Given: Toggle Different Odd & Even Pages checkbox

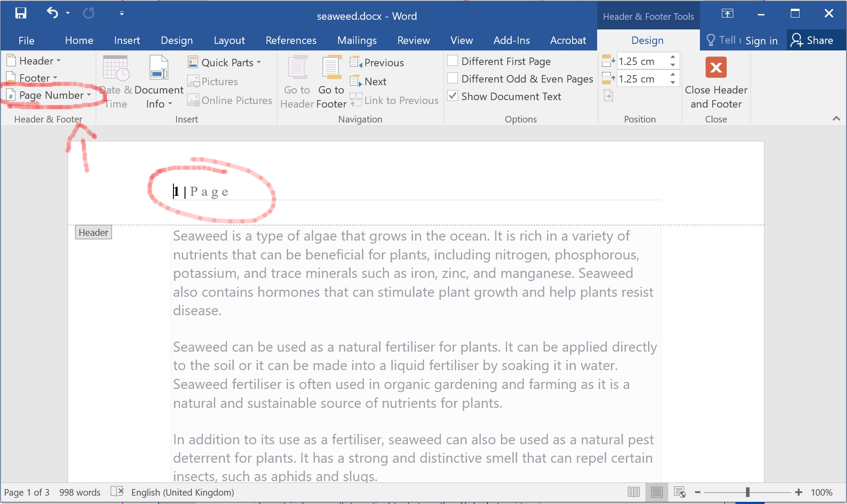Looking at the screenshot, I should 452,79.
